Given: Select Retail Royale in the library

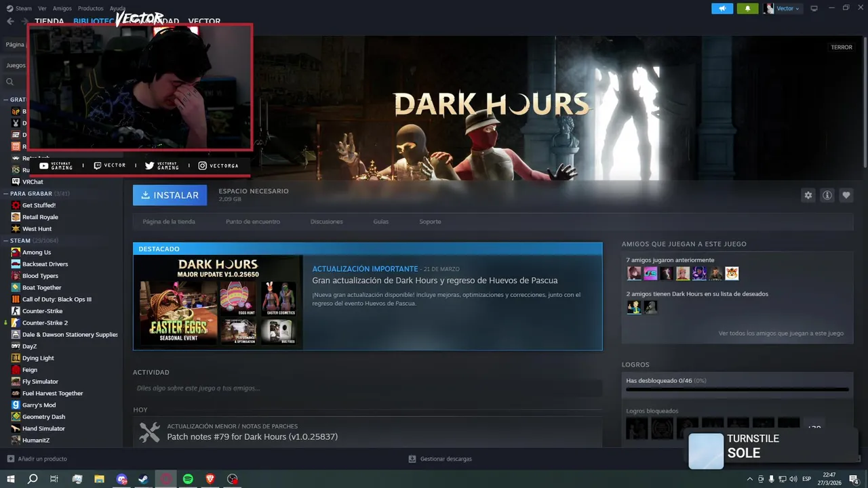Looking at the screenshot, I should click(x=40, y=217).
